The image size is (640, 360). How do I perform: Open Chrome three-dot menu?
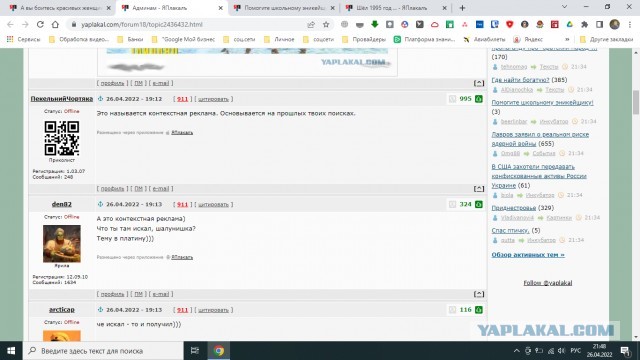click(x=630, y=24)
